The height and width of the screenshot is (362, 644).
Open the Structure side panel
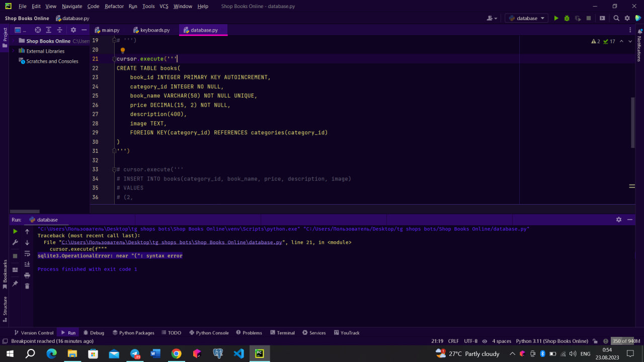[x=5, y=309]
